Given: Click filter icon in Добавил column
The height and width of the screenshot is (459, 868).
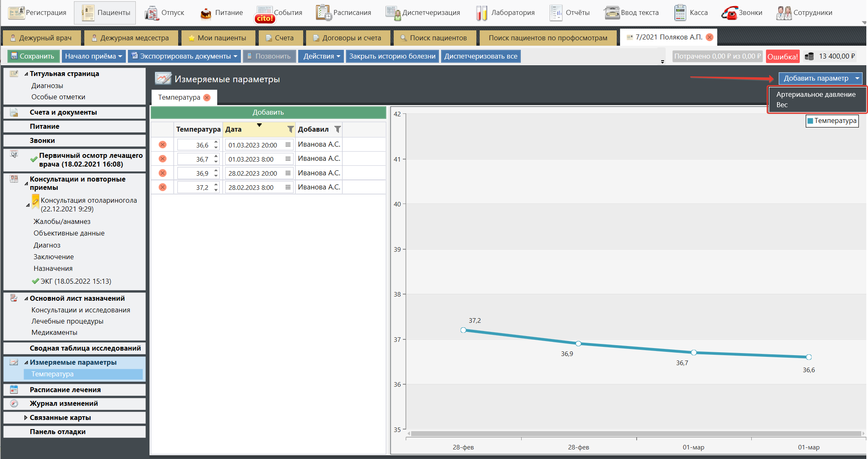Looking at the screenshot, I should click(x=338, y=129).
